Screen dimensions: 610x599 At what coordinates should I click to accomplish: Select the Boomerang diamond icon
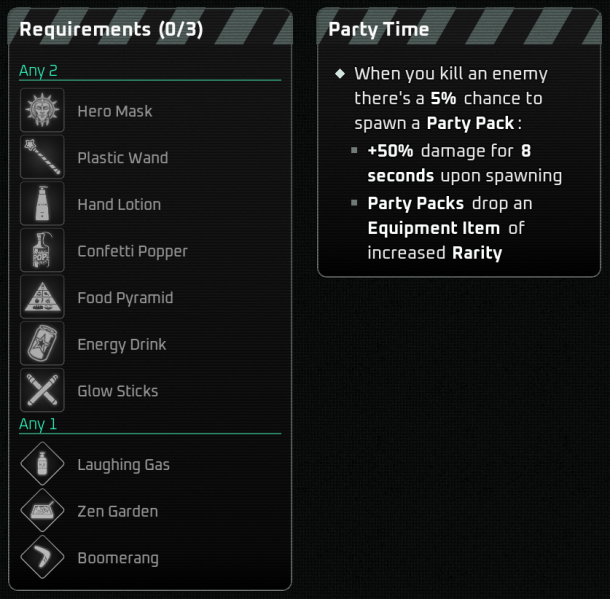point(42,558)
